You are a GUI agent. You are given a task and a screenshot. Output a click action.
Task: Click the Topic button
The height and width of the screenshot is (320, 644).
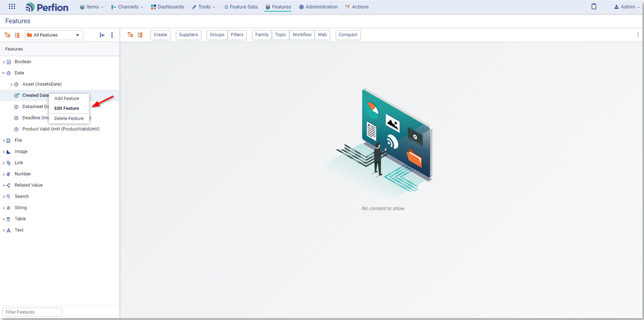(x=281, y=35)
